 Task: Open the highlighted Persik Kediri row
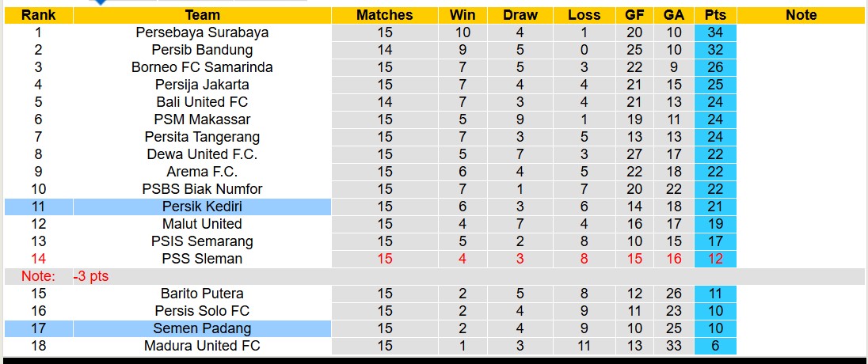coord(202,207)
